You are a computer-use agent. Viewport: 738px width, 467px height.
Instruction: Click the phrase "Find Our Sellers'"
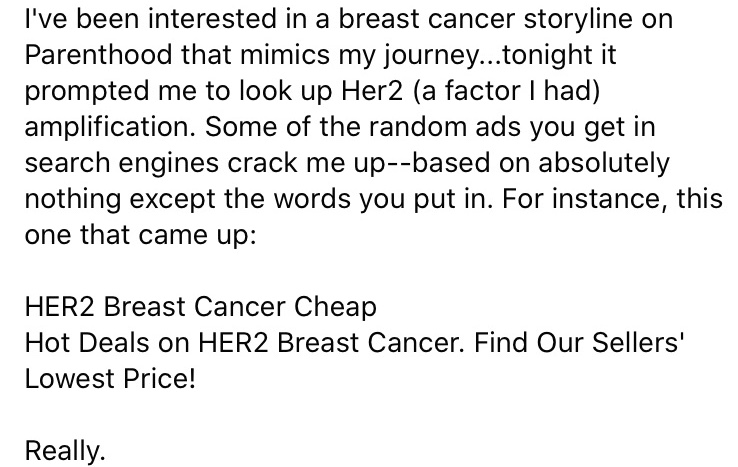578,342
